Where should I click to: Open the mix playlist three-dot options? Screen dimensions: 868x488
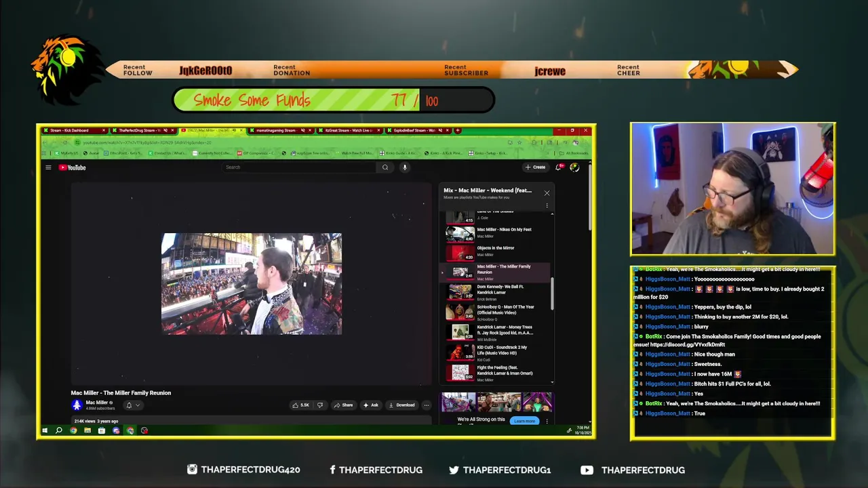547,205
